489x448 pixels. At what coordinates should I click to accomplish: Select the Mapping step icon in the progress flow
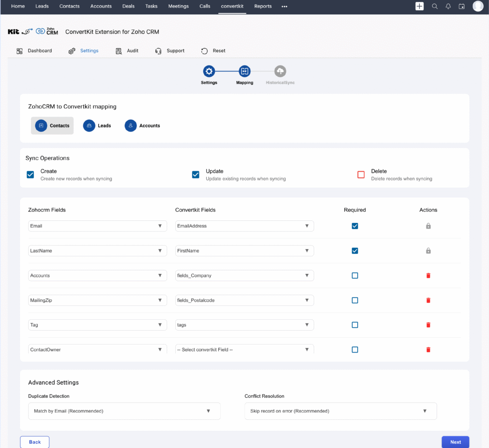point(244,70)
